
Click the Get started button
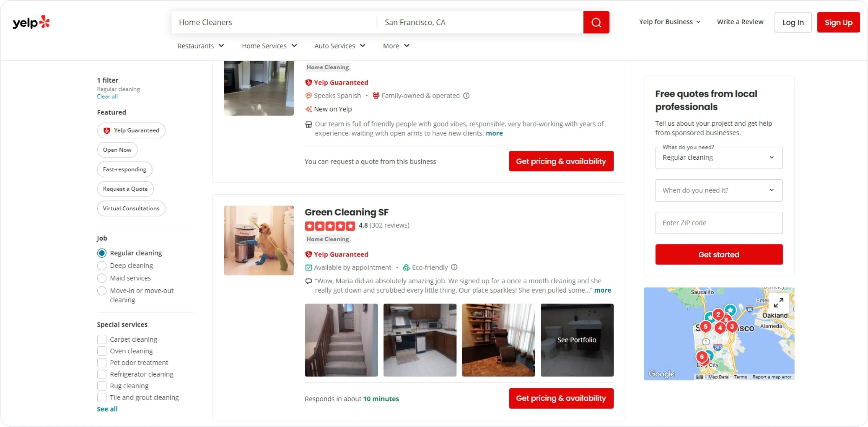tap(719, 255)
